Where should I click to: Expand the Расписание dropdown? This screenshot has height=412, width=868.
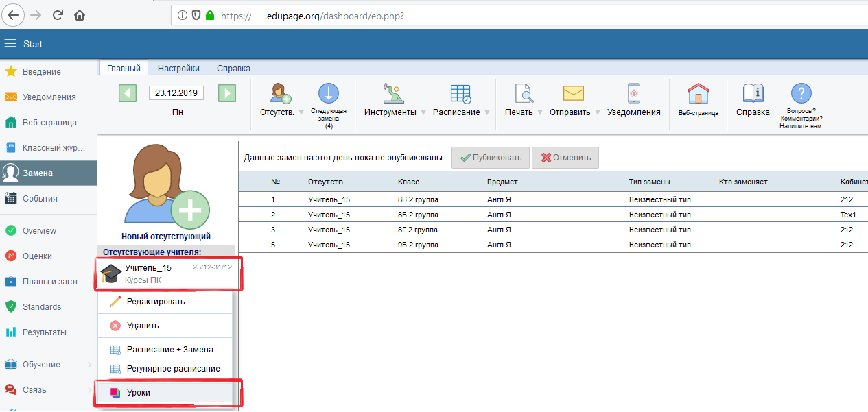coord(487,112)
